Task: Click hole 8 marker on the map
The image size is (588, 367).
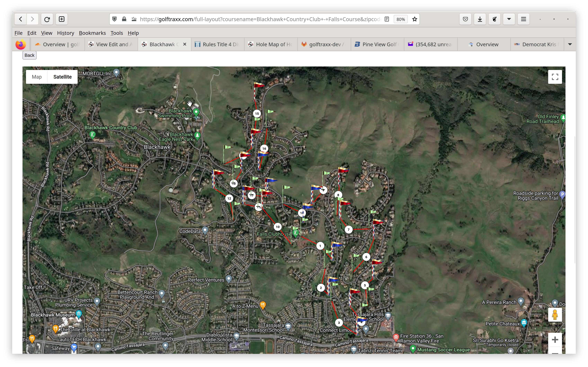Action: tap(338, 195)
